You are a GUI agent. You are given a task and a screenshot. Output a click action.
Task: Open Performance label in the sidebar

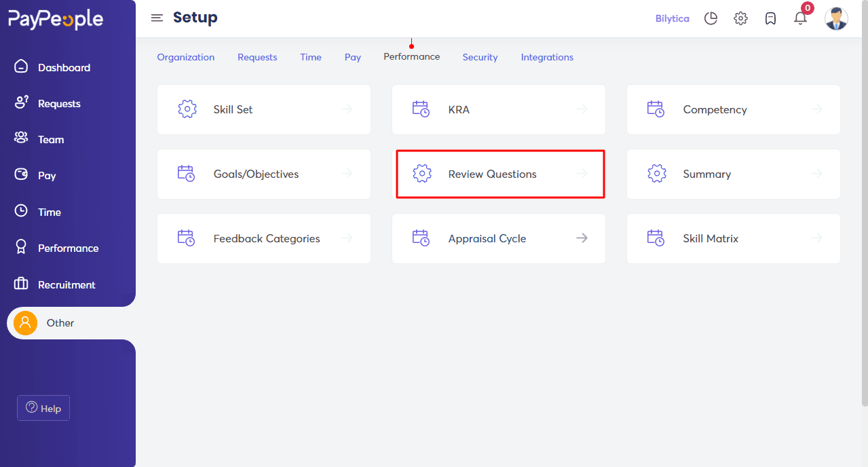coord(69,248)
